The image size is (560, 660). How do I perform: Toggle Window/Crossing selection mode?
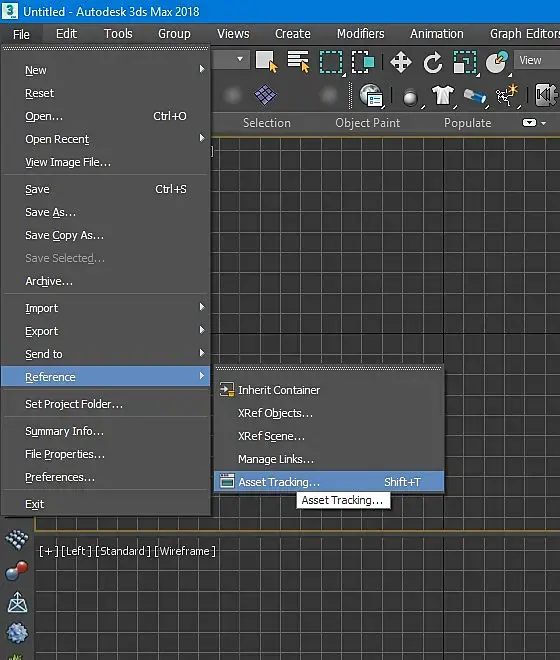[363, 62]
